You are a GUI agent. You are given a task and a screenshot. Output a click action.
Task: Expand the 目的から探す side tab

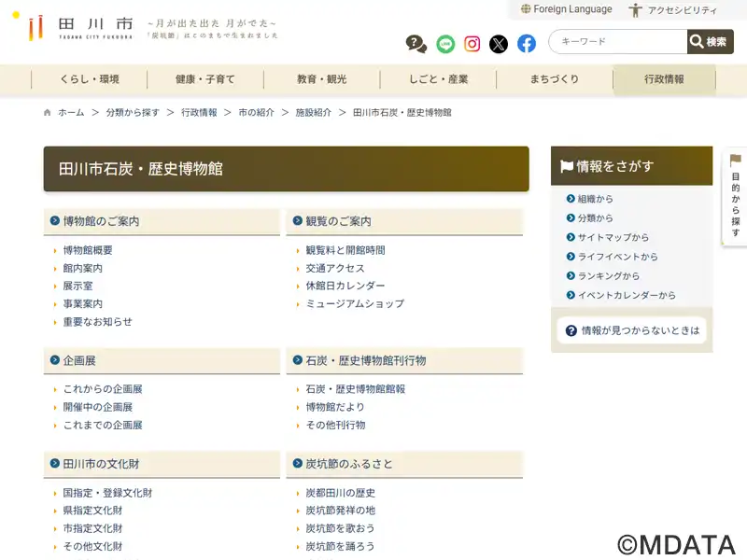[x=735, y=196]
